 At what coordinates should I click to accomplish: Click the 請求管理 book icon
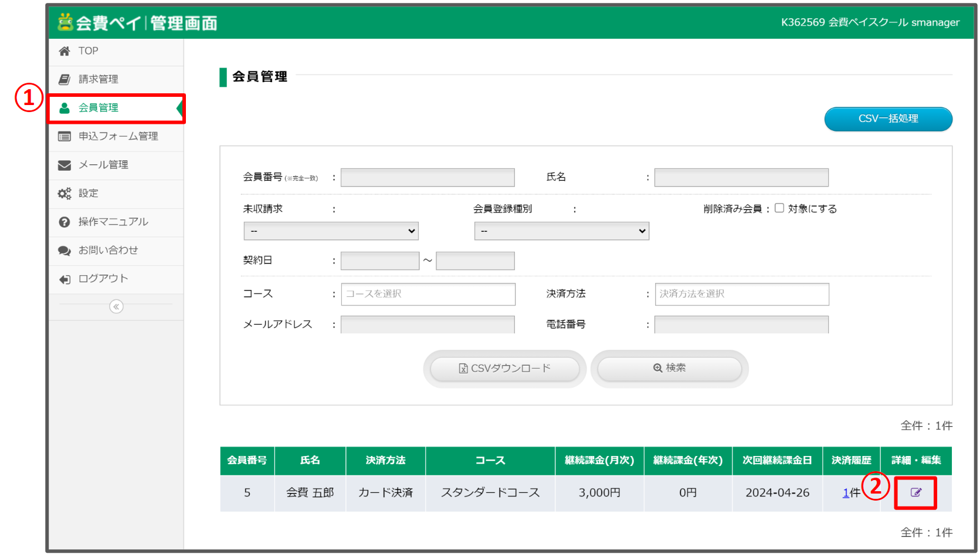(65, 79)
